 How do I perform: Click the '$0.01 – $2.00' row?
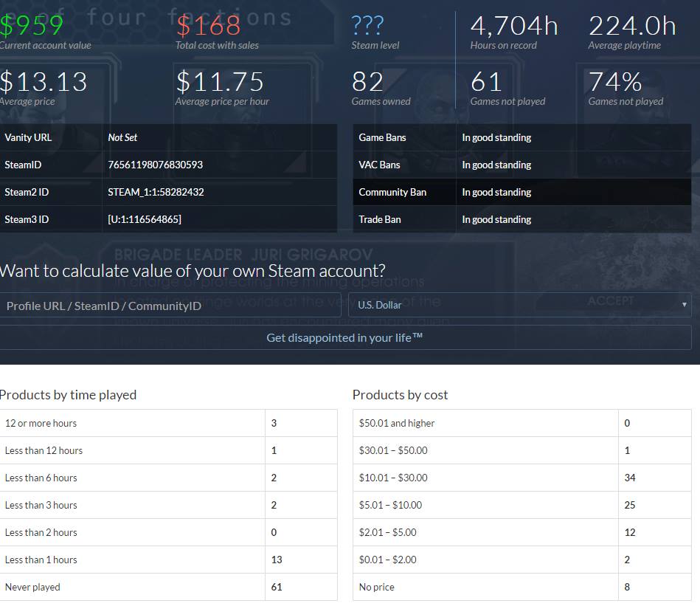pos(522,560)
